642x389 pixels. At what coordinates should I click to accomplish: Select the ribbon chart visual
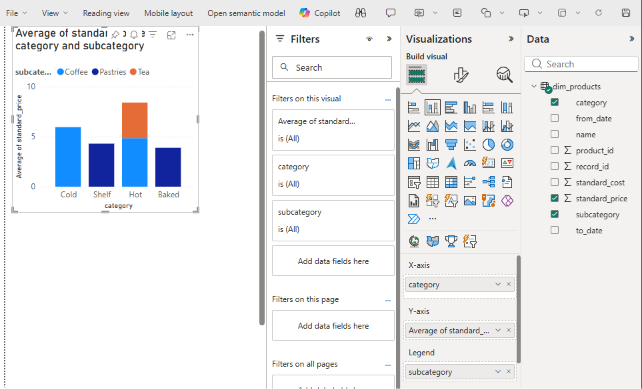pyautogui.click(x=414, y=145)
